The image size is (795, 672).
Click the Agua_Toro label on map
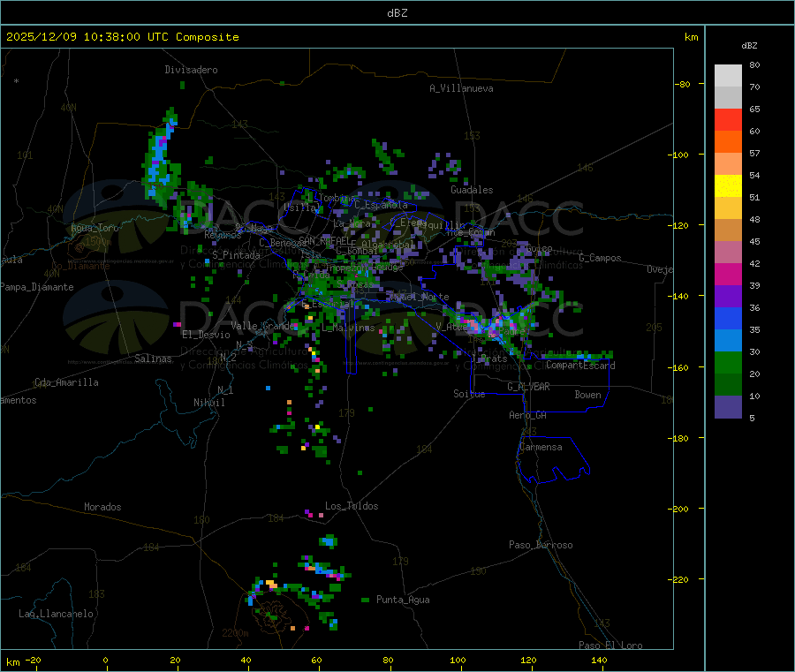tap(95, 228)
